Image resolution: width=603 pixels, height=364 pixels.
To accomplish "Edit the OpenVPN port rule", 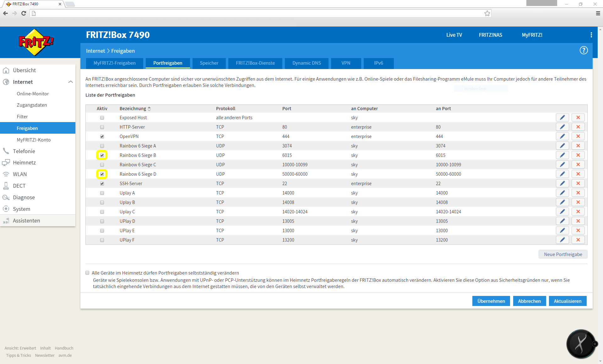I will 562,136.
